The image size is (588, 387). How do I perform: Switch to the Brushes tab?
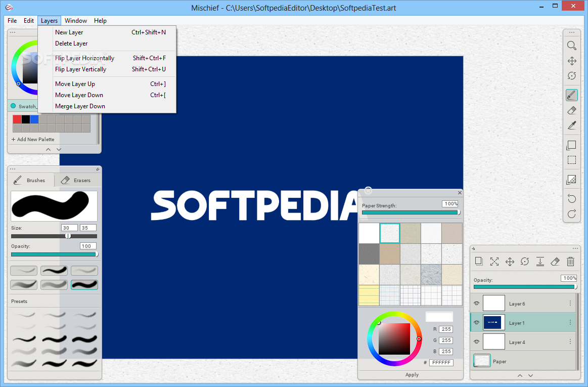click(31, 180)
